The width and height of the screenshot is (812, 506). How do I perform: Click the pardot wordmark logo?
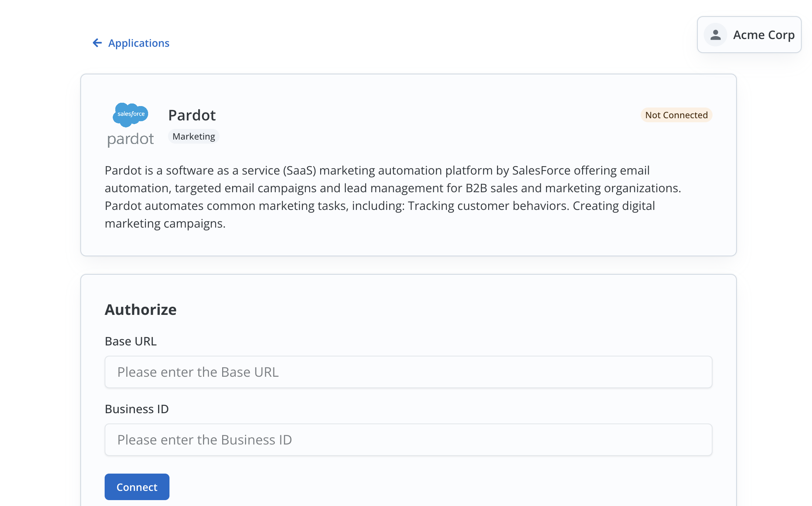click(130, 139)
